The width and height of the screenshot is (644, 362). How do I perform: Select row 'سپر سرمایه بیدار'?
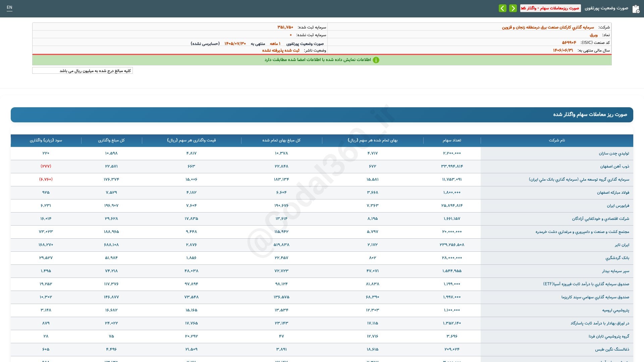point(322,271)
